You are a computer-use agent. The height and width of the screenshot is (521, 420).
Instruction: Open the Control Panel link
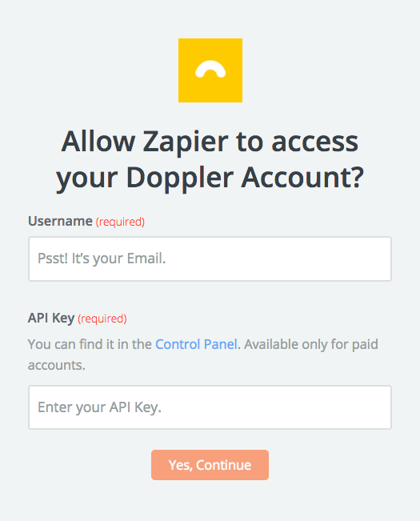pyautogui.click(x=196, y=344)
